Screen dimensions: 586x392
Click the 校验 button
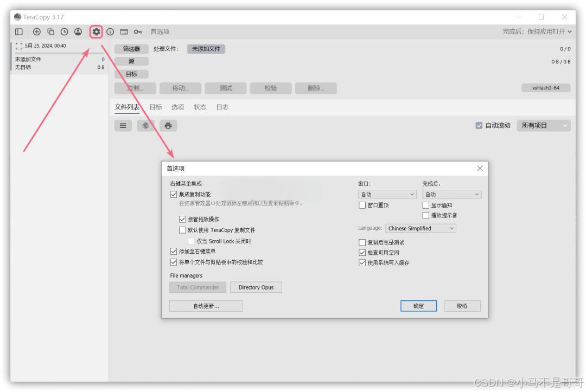(x=271, y=88)
